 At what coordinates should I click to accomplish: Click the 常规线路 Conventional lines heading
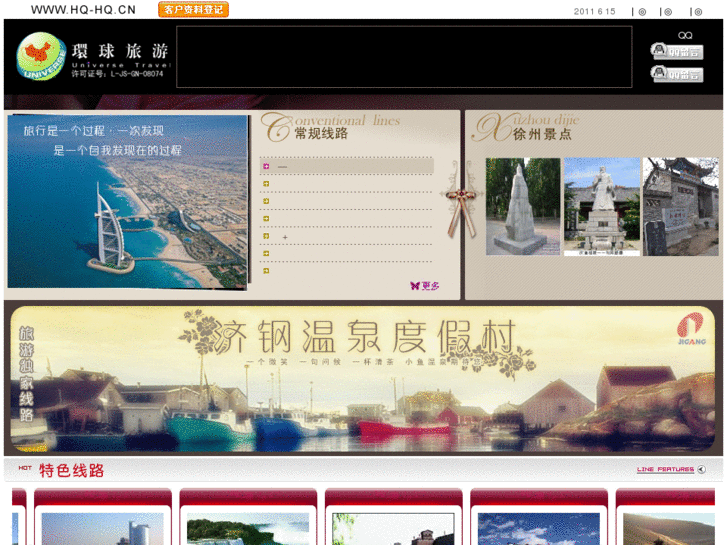coord(331,127)
